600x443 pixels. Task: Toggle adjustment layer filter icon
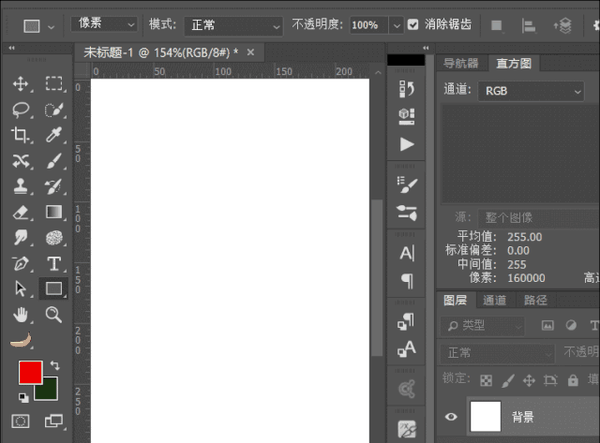click(x=571, y=326)
